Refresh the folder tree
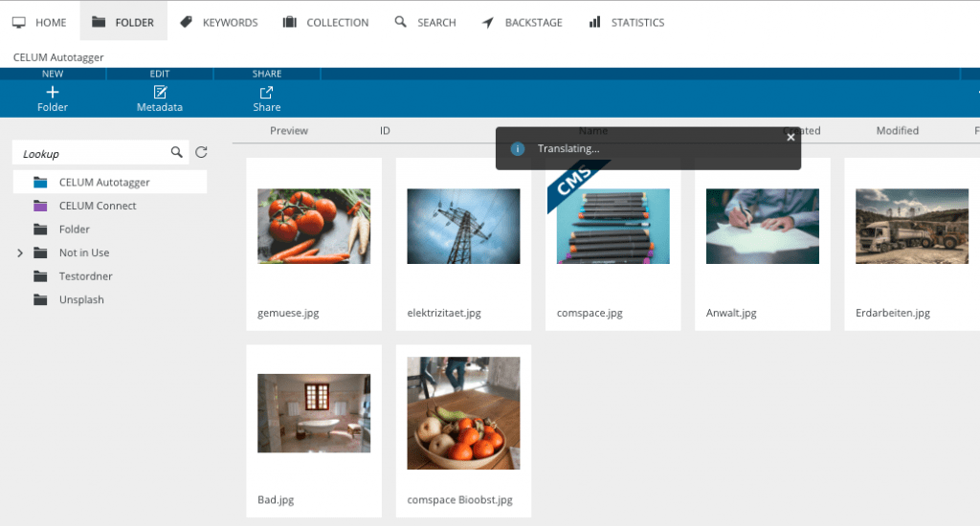980x526 pixels. point(201,152)
